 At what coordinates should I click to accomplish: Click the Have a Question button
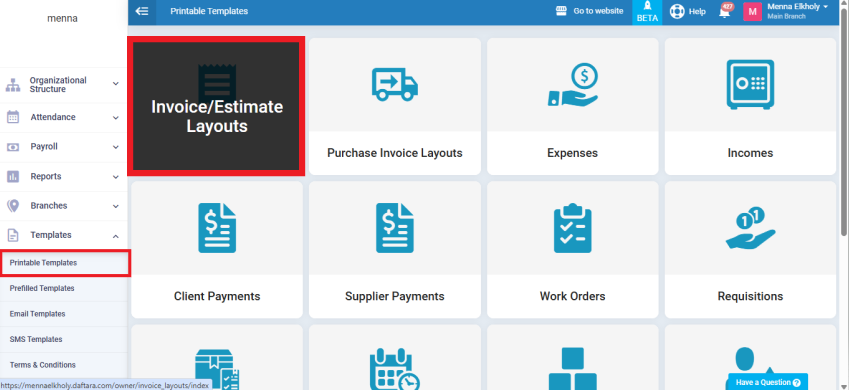click(x=768, y=382)
